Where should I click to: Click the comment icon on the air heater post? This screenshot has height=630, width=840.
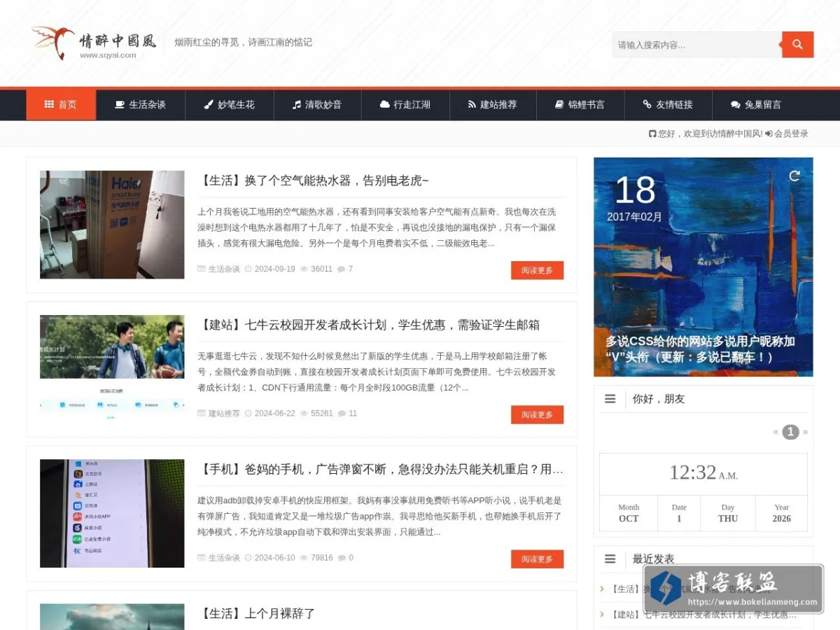pyautogui.click(x=341, y=269)
